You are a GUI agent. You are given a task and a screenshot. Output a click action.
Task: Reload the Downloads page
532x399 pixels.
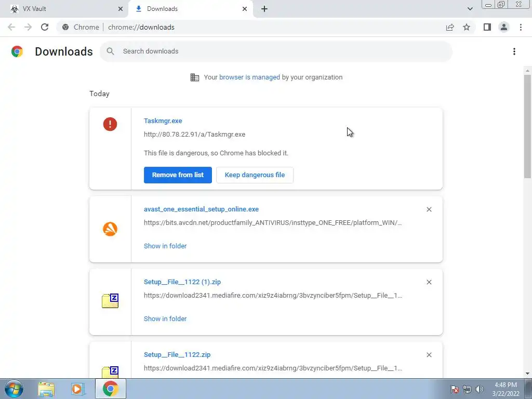pyautogui.click(x=45, y=27)
